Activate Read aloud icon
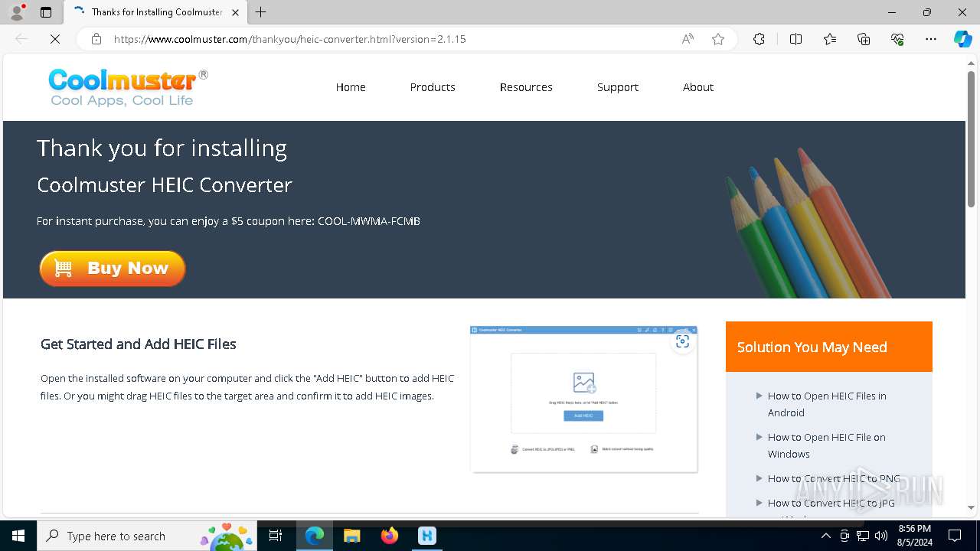This screenshot has height=551, width=980. pos(688,39)
